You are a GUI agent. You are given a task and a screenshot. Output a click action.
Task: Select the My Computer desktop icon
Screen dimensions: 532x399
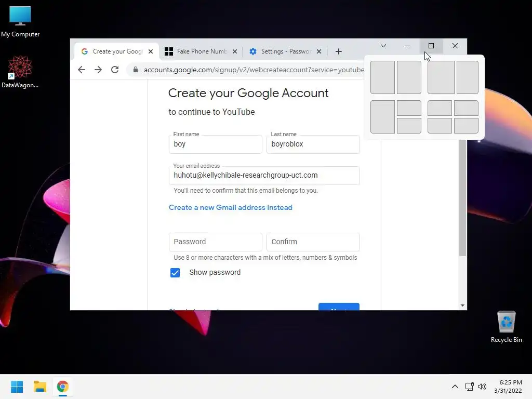20,22
